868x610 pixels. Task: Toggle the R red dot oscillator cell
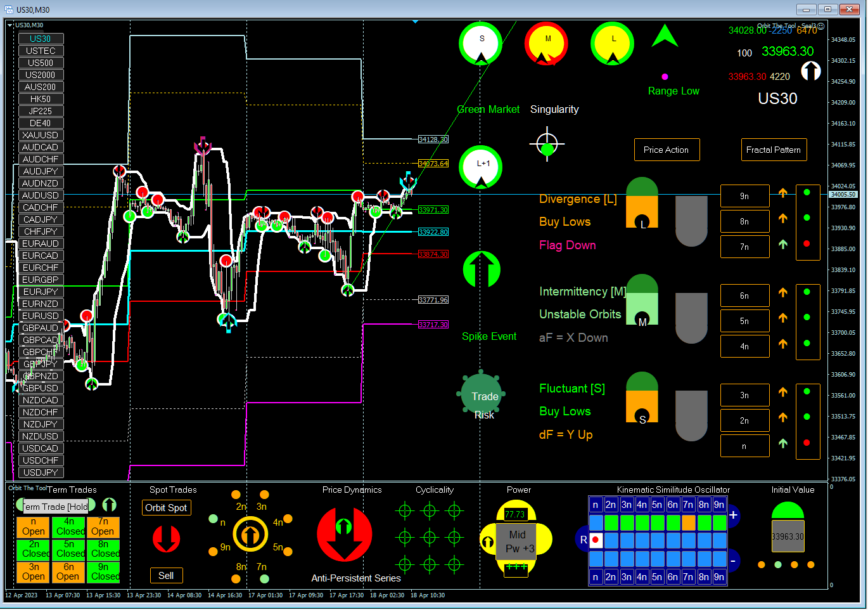(x=596, y=540)
